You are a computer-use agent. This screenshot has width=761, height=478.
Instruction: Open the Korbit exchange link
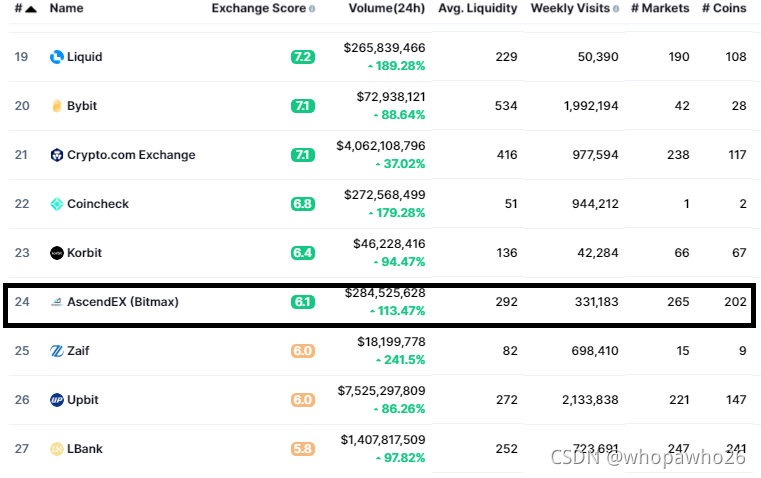[84, 253]
